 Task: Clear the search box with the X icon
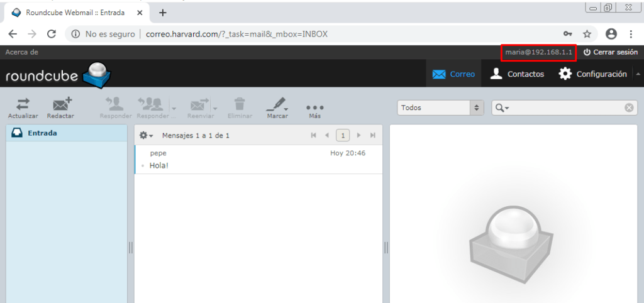(628, 107)
